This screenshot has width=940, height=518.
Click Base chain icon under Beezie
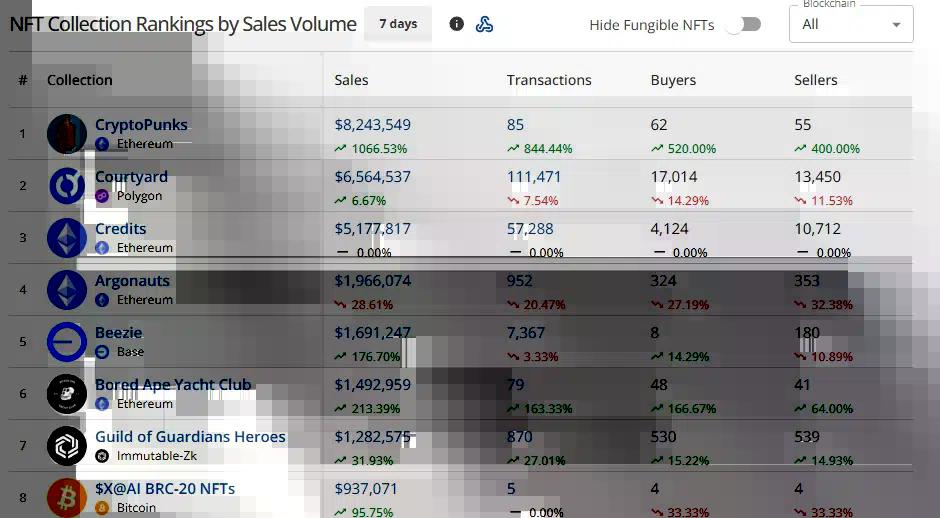pyautogui.click(x=102, y=352)
